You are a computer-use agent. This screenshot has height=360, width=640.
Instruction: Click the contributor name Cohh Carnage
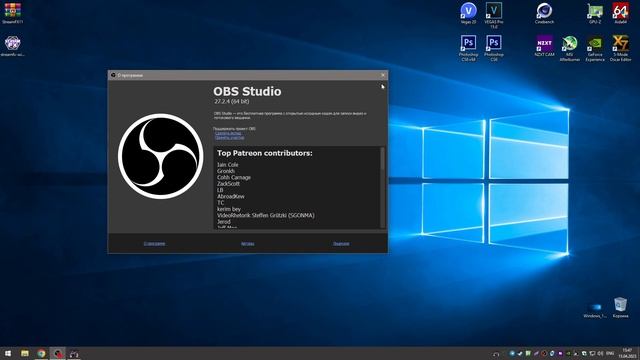click(234, 178)
